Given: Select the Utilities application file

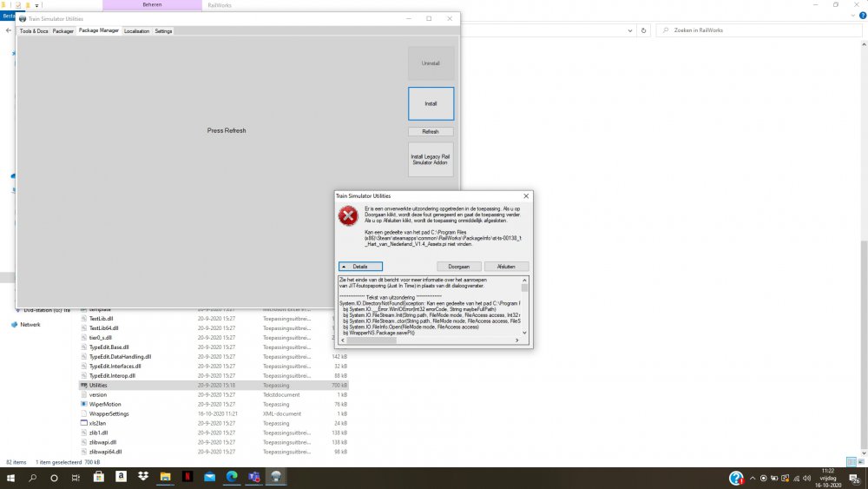Looking at the screenshot, I should (214, 385).
